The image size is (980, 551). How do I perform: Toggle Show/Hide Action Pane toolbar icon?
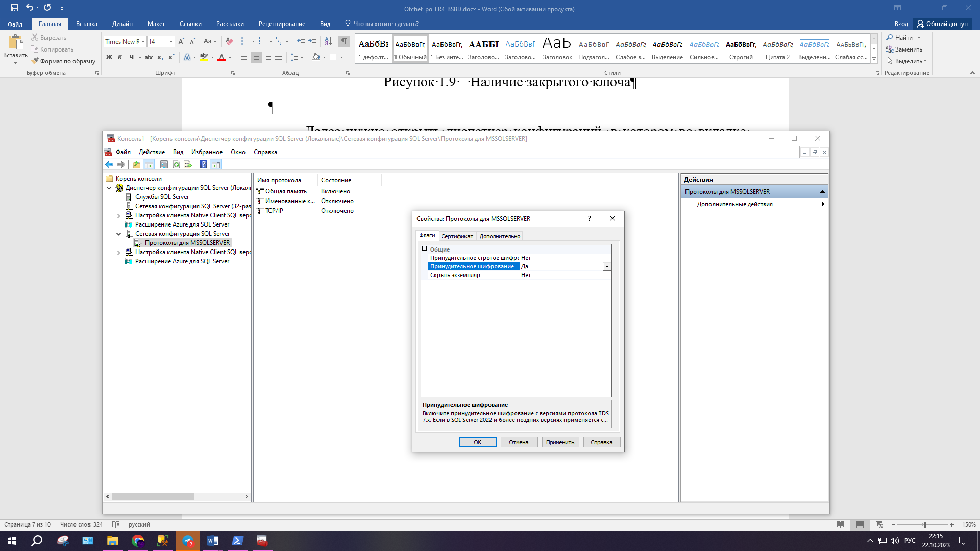[215, 164]
